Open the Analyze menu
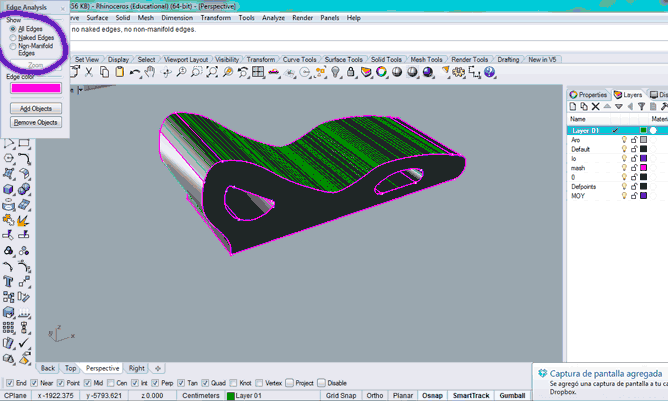Viewport: 668px width, 401px height. tap(273, 18)
